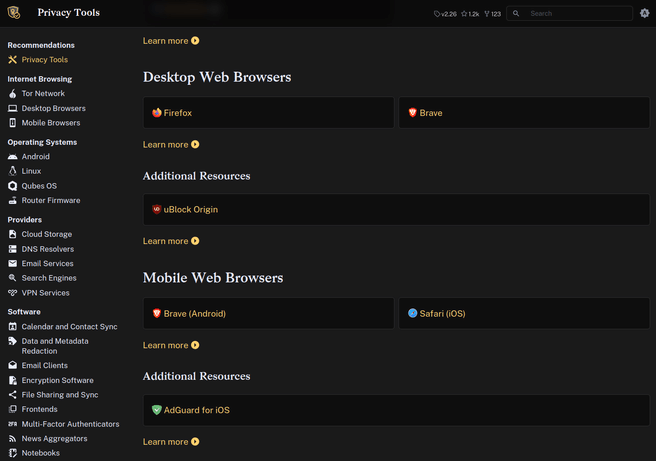Click the Calendar and Contact Sync icon
The height and width of the screenshot is (461, 656).
click(x=13, y=327)
